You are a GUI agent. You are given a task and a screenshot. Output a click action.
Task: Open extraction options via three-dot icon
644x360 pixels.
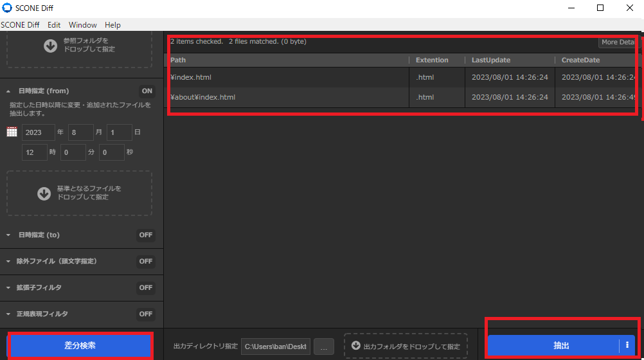627,345
